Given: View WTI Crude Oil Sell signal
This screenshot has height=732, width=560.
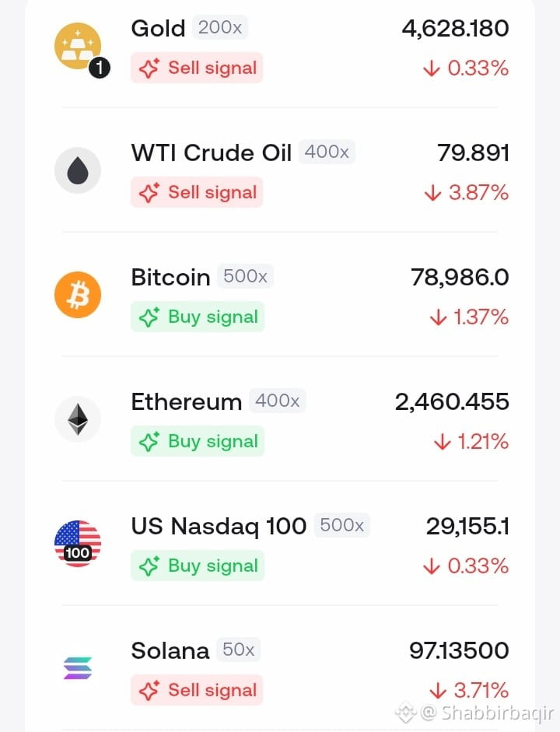Looking at the screenshot, I should pos(197,192).
